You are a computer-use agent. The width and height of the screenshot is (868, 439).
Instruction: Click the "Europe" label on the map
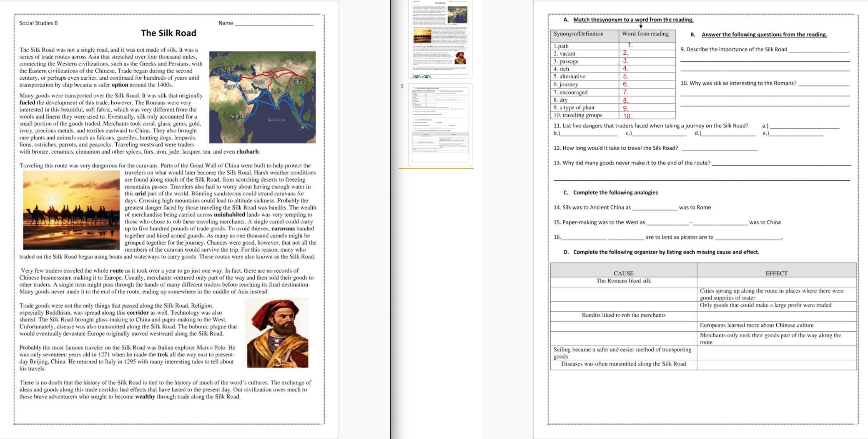(x=226, y=68)
